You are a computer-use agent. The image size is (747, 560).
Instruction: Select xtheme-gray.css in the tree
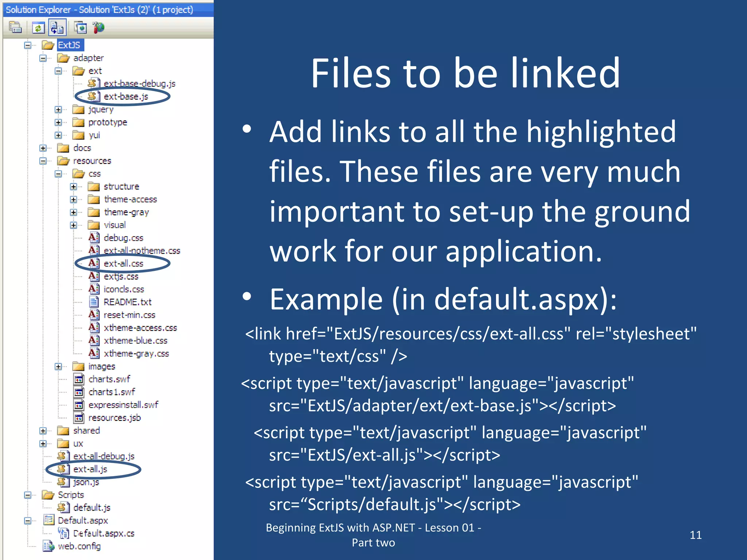pos(136,353)
